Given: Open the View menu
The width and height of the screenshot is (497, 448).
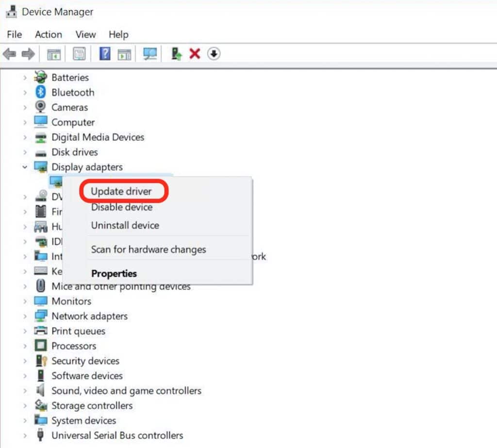Looking at the screenshot, I should coord(85,34).
